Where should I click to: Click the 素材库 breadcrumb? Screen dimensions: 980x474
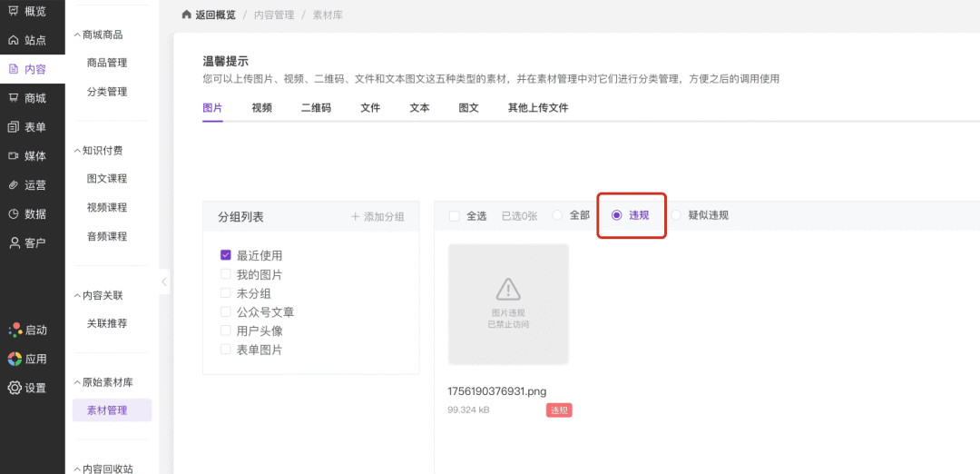328,15
